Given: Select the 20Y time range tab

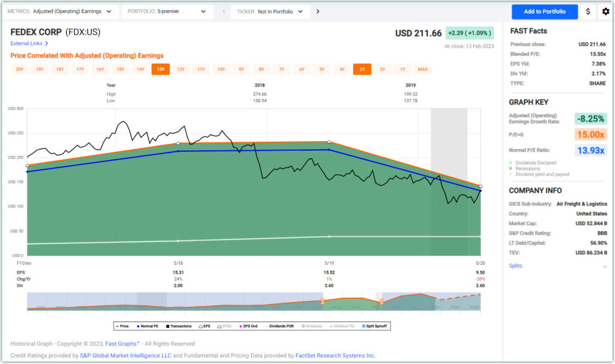Looking at the screenshot, I should tap(19, 69).
